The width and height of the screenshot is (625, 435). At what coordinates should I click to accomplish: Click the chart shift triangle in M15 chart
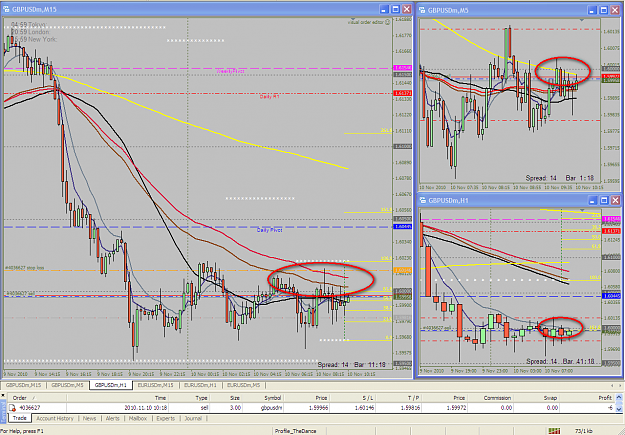352,19
